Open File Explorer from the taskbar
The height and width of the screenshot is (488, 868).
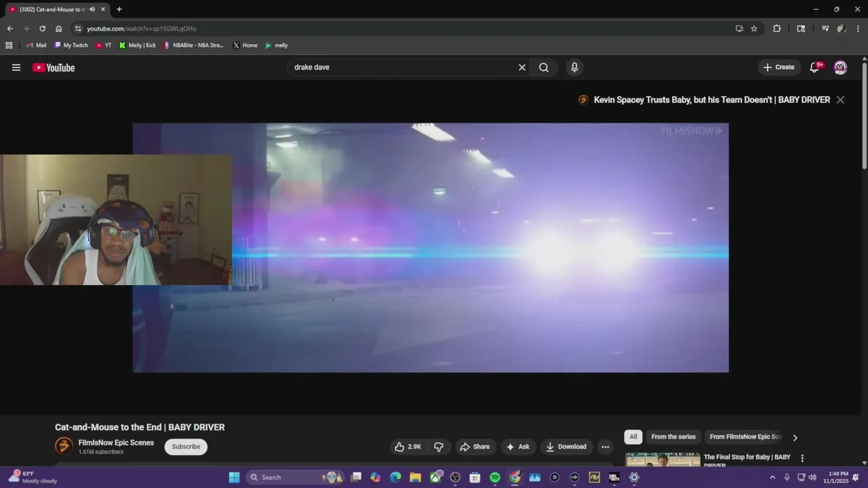pos(415,477)
